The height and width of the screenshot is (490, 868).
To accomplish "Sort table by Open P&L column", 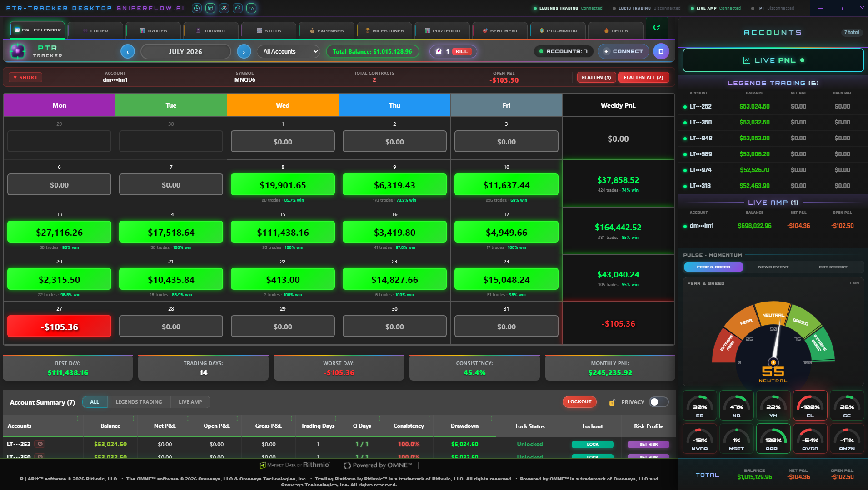I will [216, 426].
